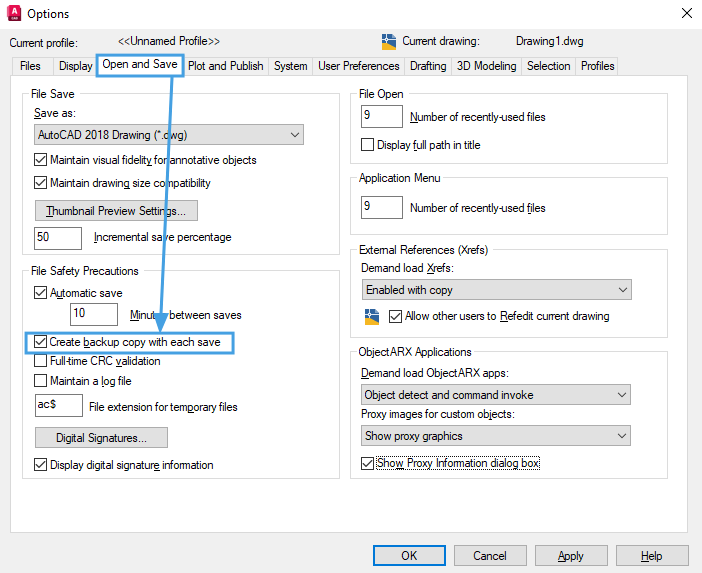Click the Cancel button
This screenshot has width=702, height=573.
tap(490, 556)
